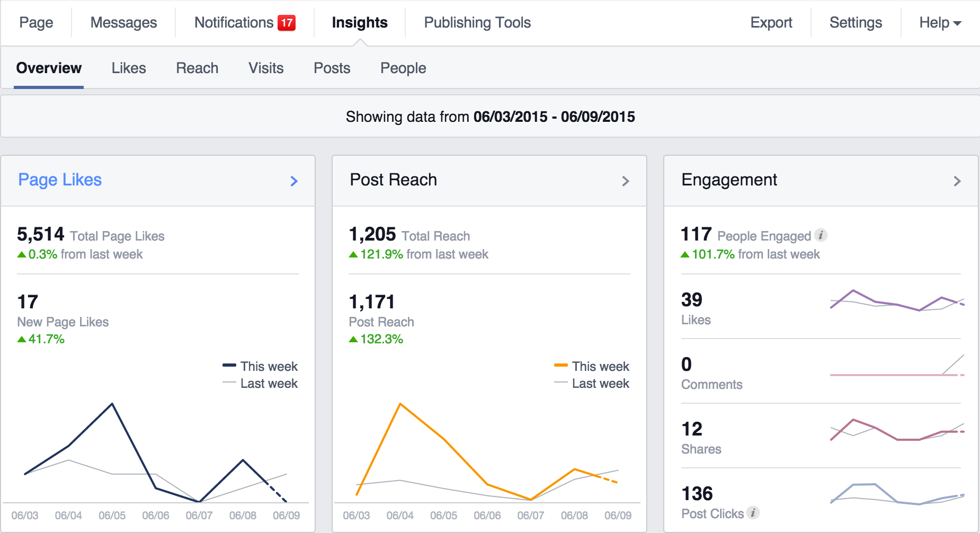This screenshot has height=533, width=980.
Task: Click the Likes sparkline chart in Engagement
Action: point(897,300)
